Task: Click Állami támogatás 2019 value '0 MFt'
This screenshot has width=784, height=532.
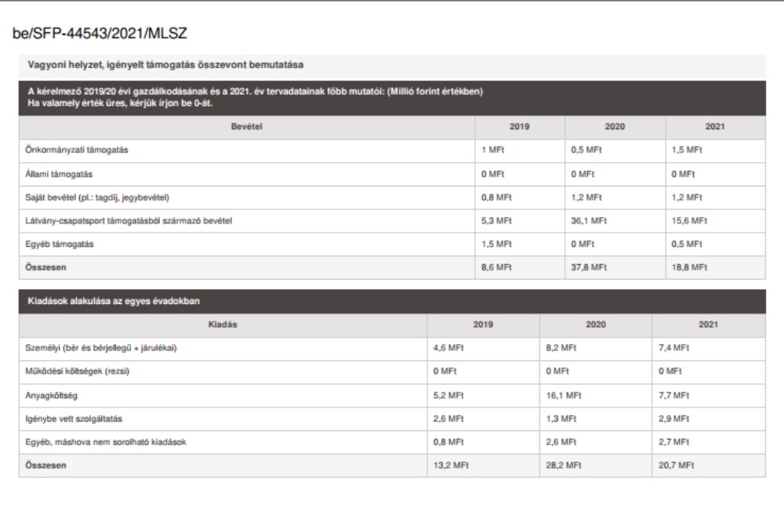Action: point(493,175)
